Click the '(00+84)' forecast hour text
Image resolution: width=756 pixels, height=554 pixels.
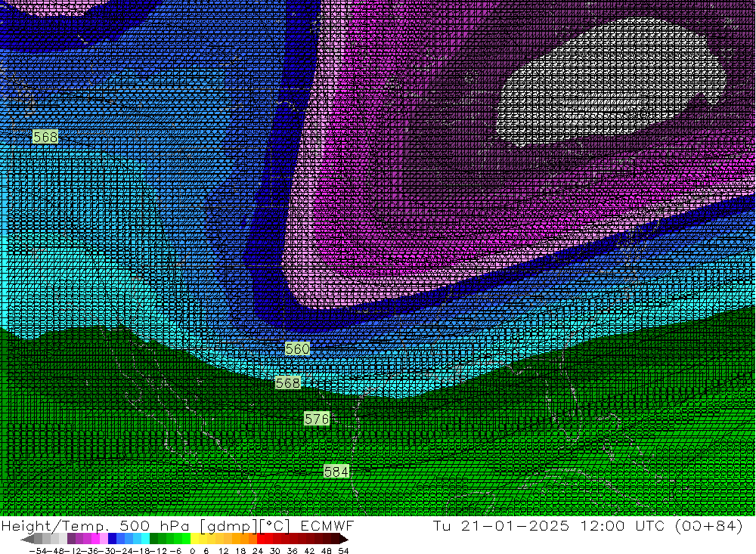tap(709, 525)
